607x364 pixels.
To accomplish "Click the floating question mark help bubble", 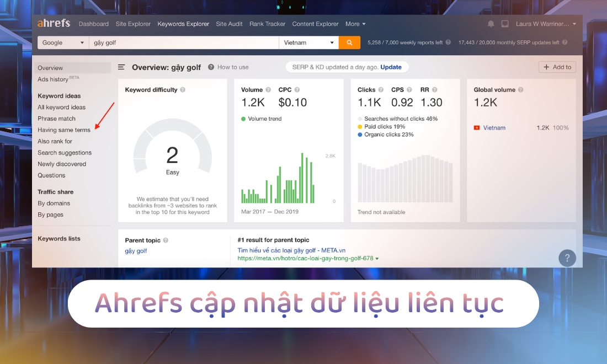I will tap(567, 258).
